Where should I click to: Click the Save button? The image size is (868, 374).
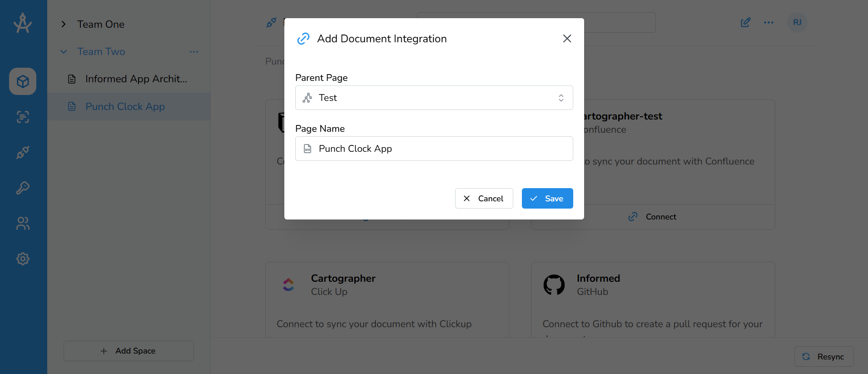point(547,199)
